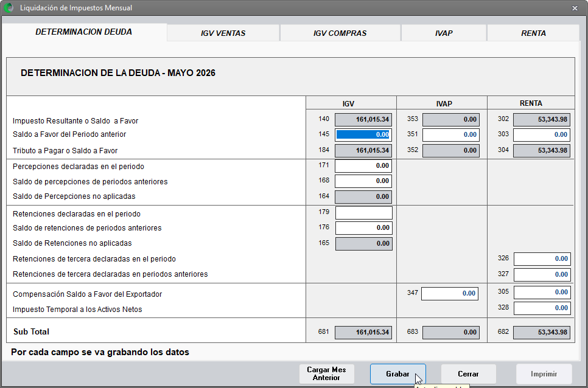
Task: Click 'Retenciones declaradas en el periodo' label
Action: [77, 214]
